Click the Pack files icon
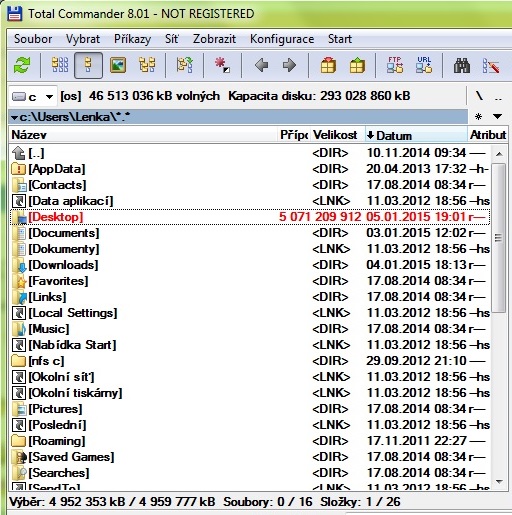Viewport: 512px width, 515px height. [328, 65]
